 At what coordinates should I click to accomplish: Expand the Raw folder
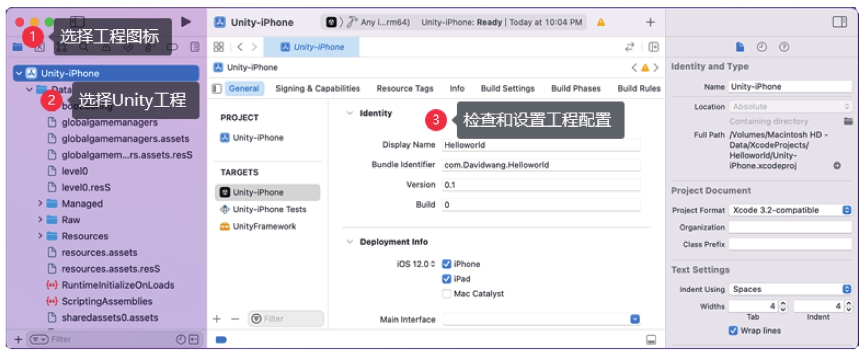[40, 220]
